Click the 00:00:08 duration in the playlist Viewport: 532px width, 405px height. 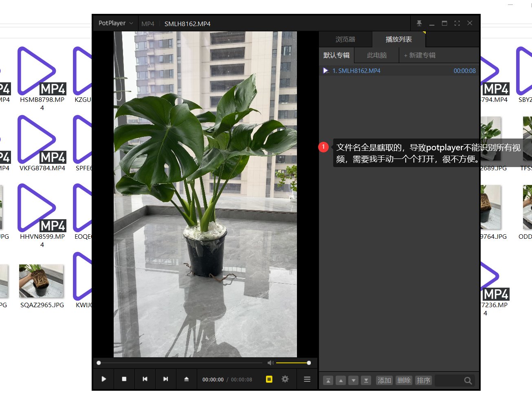[x=465, y=70]
